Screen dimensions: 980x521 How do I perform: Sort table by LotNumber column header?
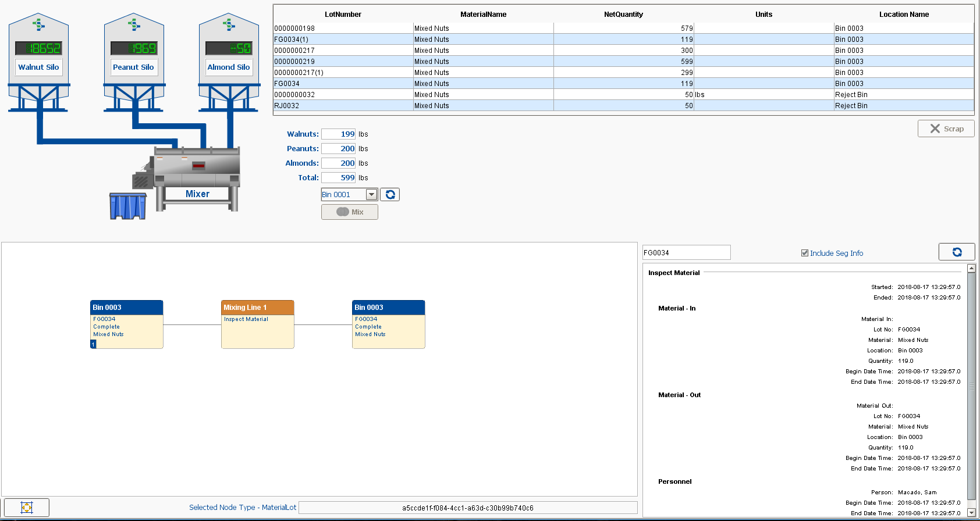(x=343, y=15)
